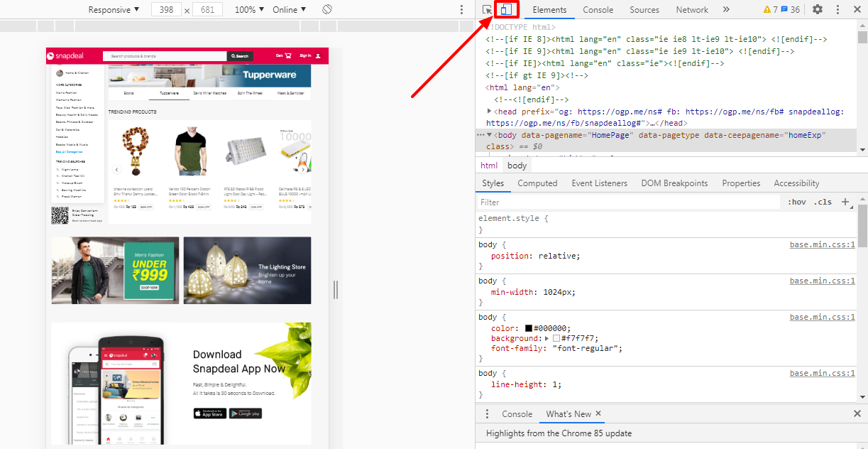
Task: Click the styles Filter input
Action: click(x=628, y=202)
